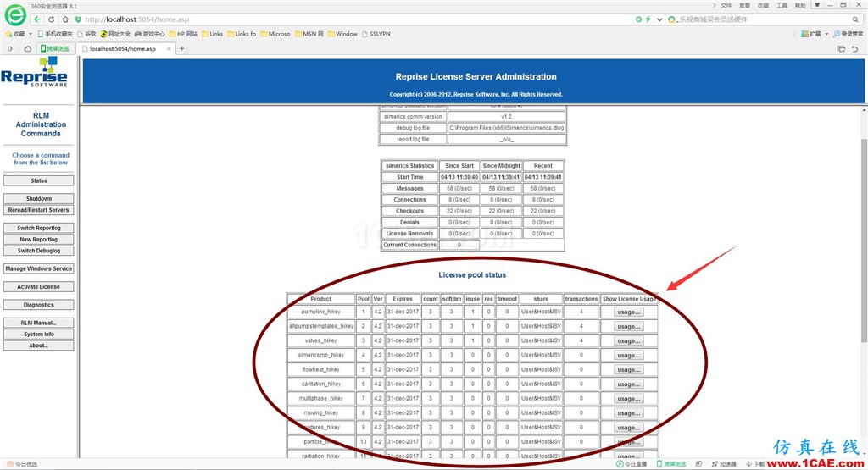868x470 pixels.
Task: Open the Links fo bookmark folder
Action: click(x=242, y=34)
